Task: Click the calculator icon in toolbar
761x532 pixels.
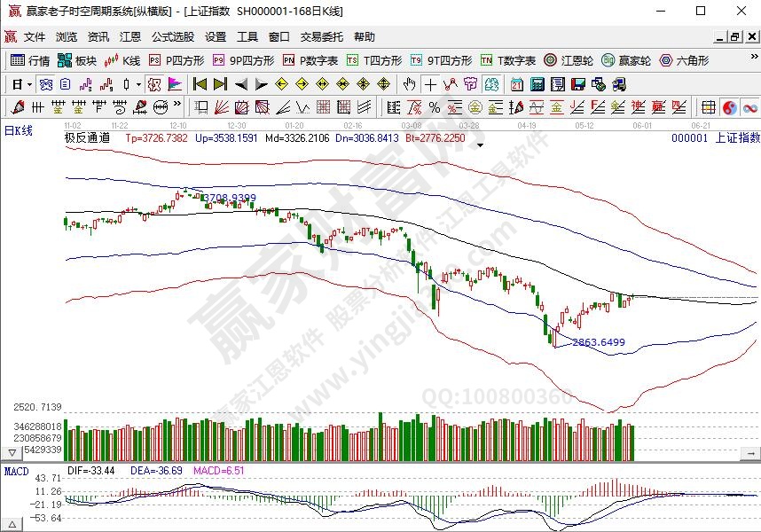Action: 537,84
